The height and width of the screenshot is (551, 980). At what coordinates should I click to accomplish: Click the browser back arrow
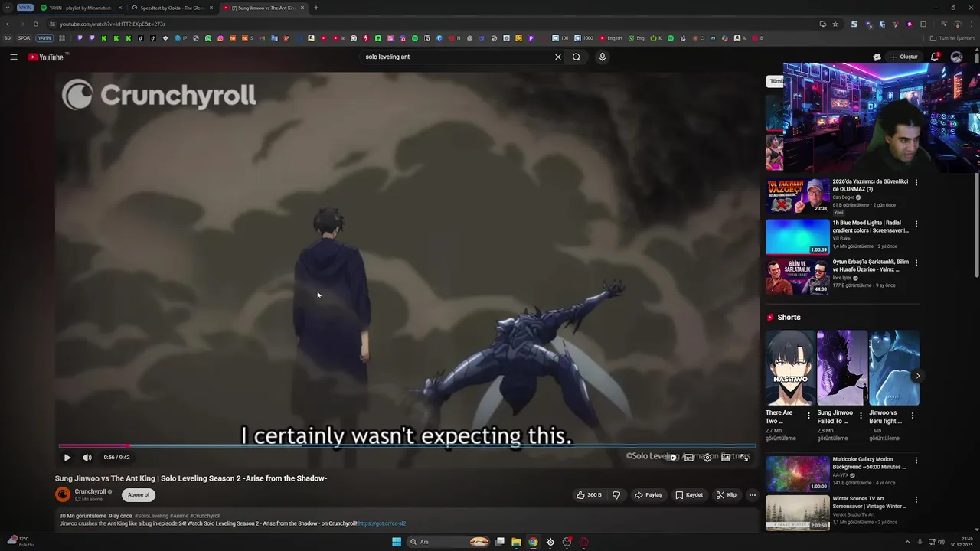(x=8, y=24)
